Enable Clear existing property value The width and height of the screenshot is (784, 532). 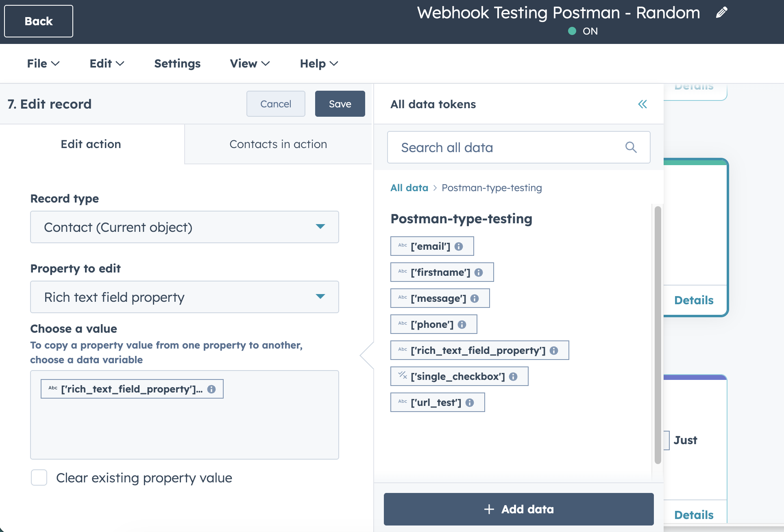39,478
